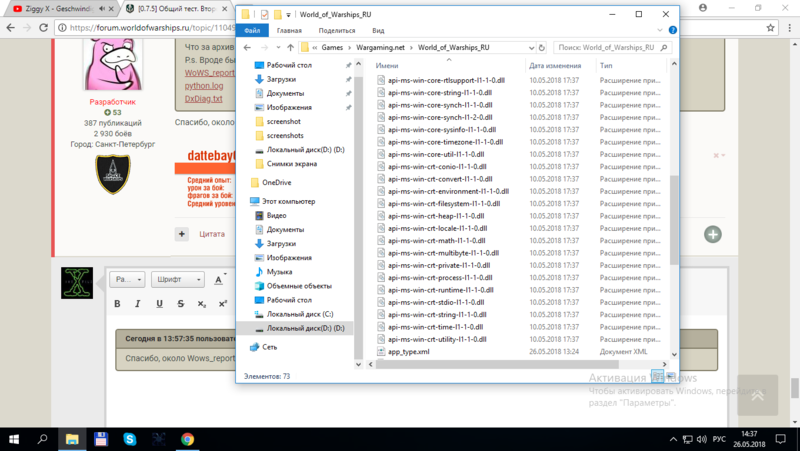Refresh the Explorer folder view
The height and width of the screenshot is (451, 800).
(542, 47)
